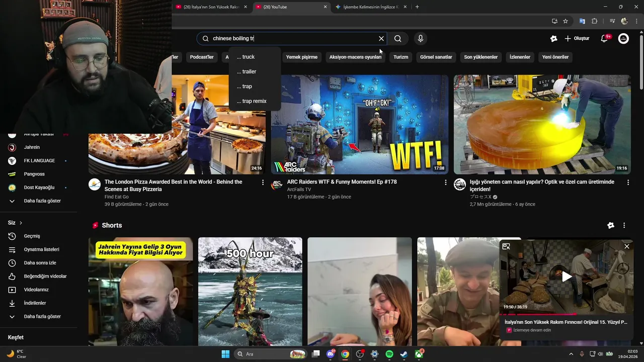Choose the '... trap remix' suggestion
Viewport: 644px width, 362px height.
tap(255, 101)
